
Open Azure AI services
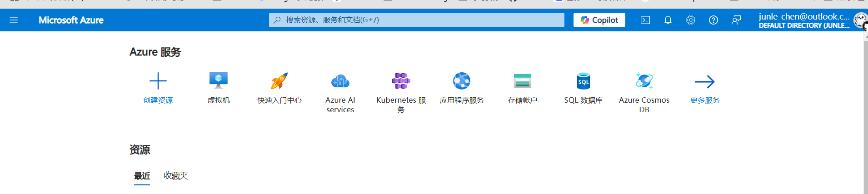(340, 81)
